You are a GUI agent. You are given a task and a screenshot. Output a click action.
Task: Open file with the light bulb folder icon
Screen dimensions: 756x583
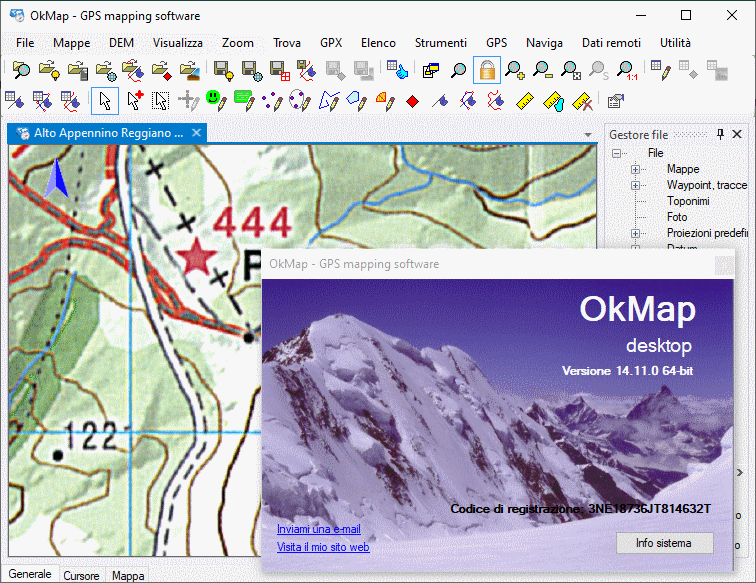(49, 70)
